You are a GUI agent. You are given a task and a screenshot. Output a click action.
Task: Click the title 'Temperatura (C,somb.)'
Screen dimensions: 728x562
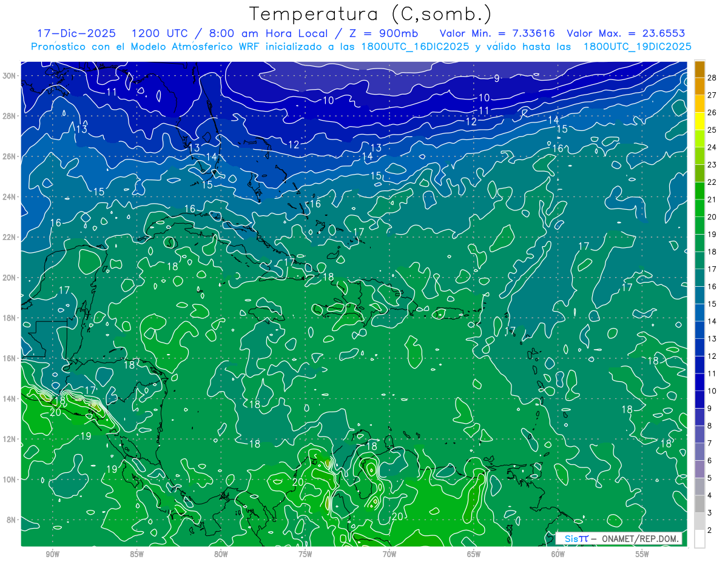click(x=369, y=14)
